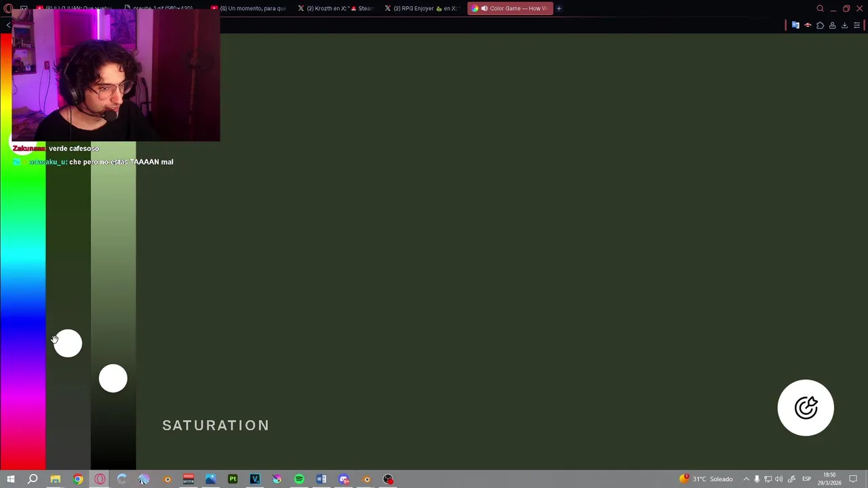Click the white saturation slider handle
The image size is (868, 488).
[x=68, y=343]
